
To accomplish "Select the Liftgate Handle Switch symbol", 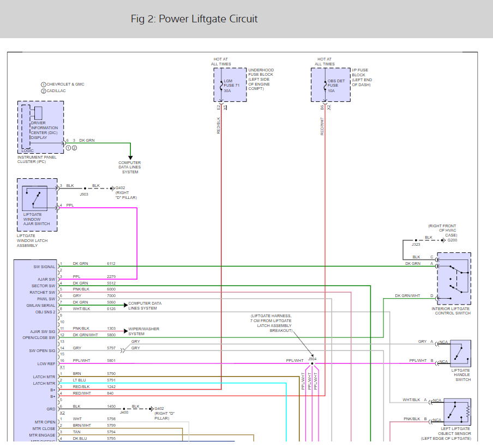I will pyautogui.click(x=461, y=353).
